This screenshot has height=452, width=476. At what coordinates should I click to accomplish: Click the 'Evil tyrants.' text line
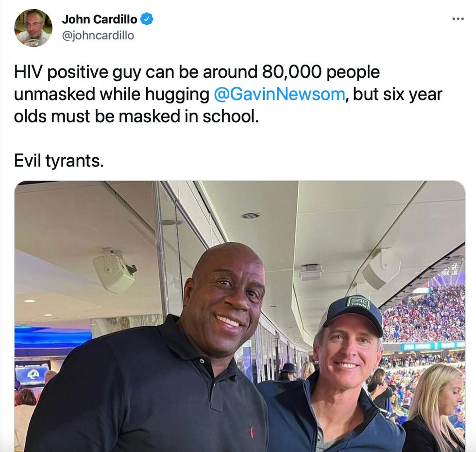pos(59,161)
